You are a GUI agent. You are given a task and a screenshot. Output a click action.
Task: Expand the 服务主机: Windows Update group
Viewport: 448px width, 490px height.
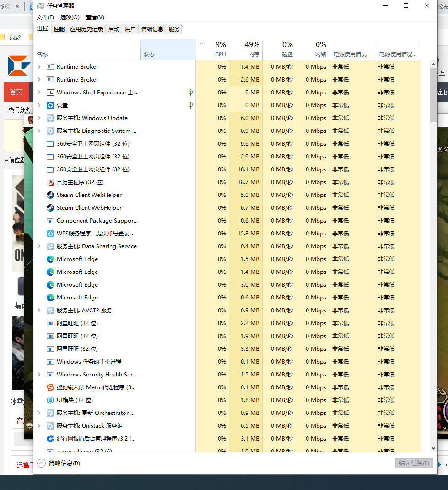(39, 118)
